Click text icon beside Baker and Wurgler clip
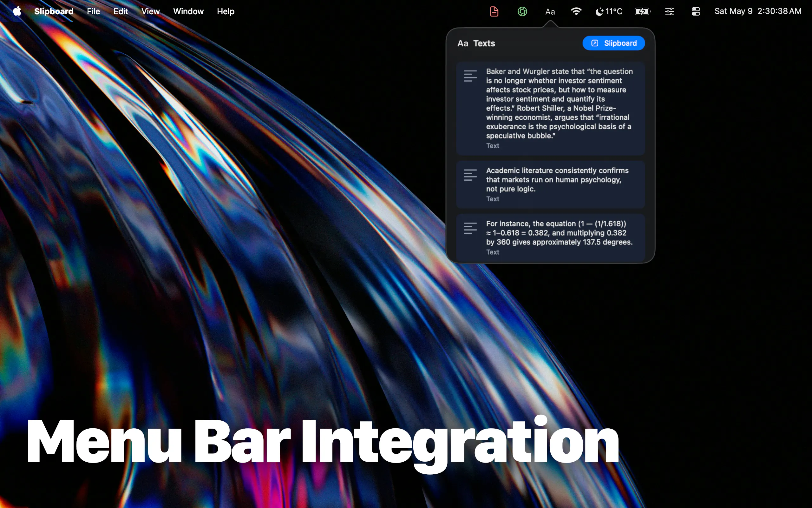The image size is (812, 508). click(470, 76)
